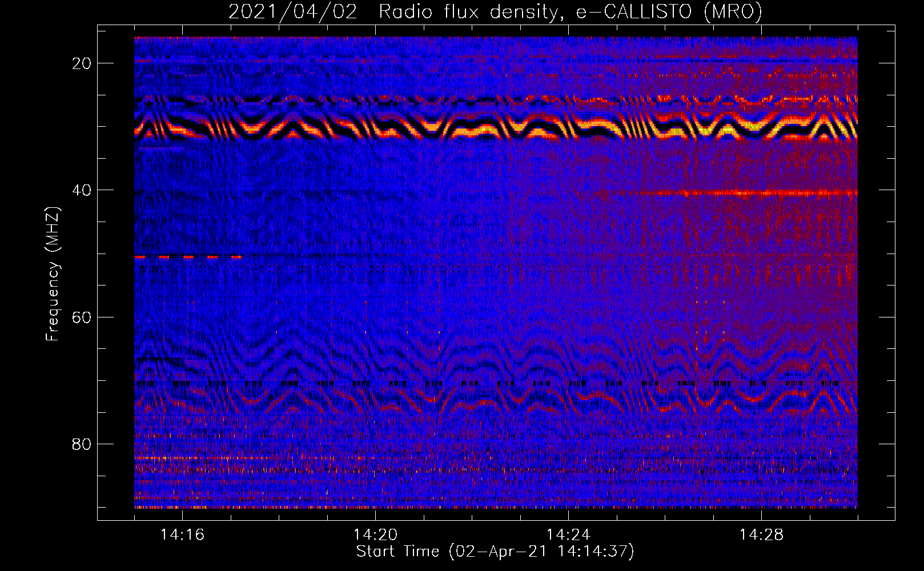Click the 'Start Time (02-Apr-21 14:14:37)' label
Screen dimensions: 924x571
point(495,552)
